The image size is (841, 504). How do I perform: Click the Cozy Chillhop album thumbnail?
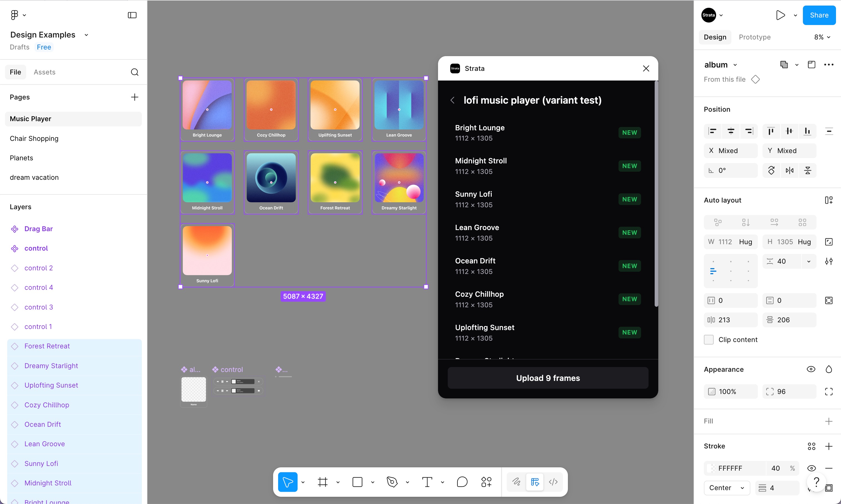(271, 105)
